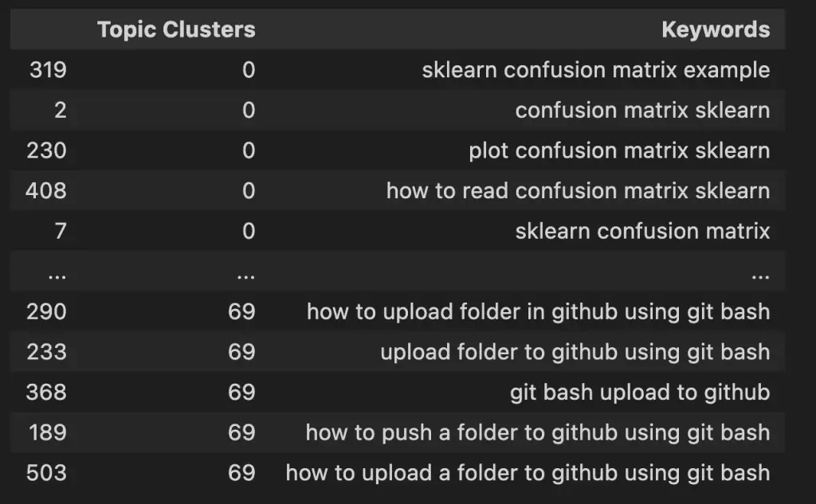Click 'how to read confusion matrix sklearn'
This screenshot has width=816, height=504.
(x=579, y=191)
